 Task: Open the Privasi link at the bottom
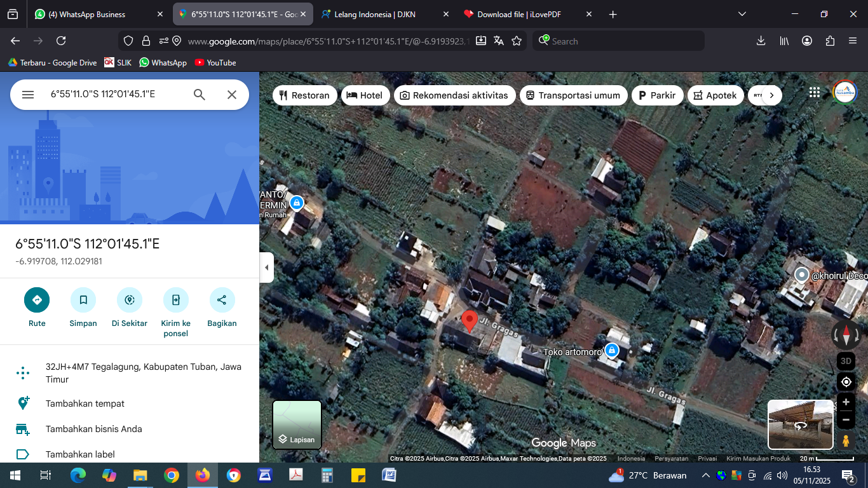[x=707, y=458]
